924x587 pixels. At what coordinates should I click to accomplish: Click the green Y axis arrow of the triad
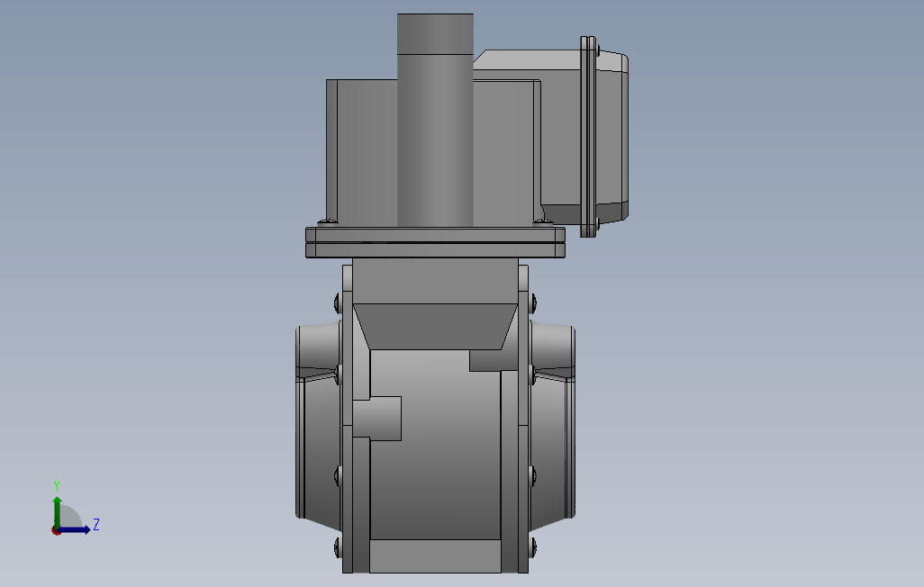click(57, 511)
